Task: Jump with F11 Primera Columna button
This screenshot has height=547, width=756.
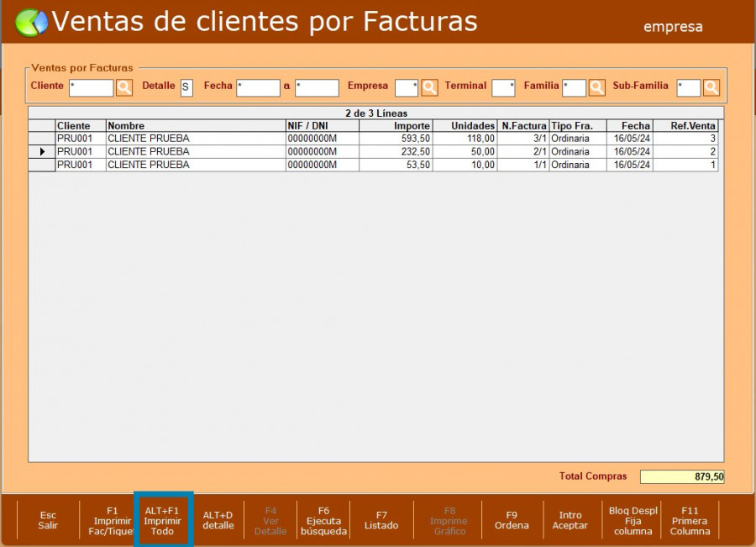Action: [x=690, y=520]
